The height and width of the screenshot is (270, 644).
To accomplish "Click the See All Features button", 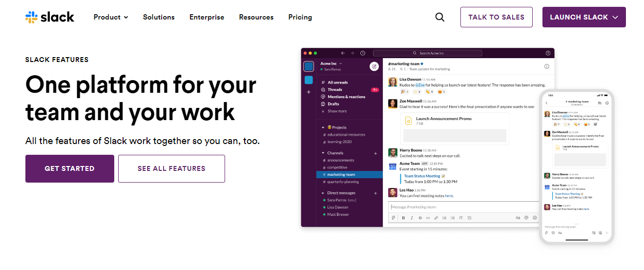I will (x=171, y=168).
